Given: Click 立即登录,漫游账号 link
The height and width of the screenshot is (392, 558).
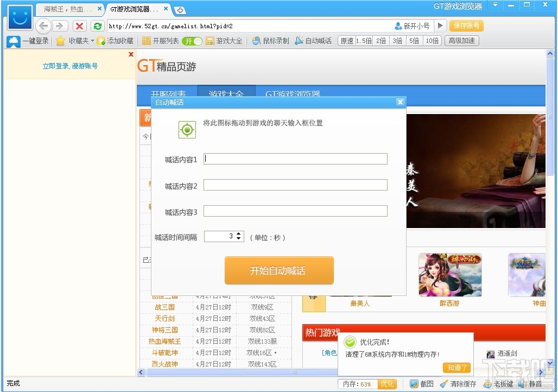Looking at the screenshot, I should click(x=70, y=66).
